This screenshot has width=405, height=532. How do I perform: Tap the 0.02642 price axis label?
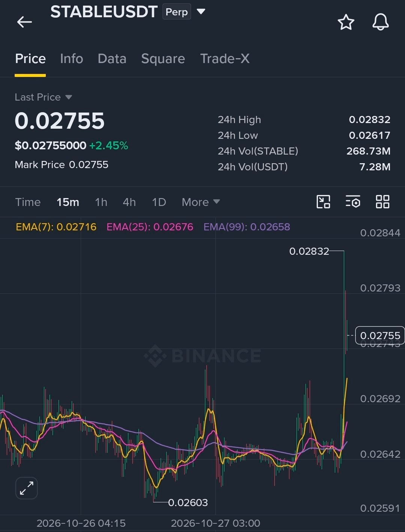coord(380,454)
